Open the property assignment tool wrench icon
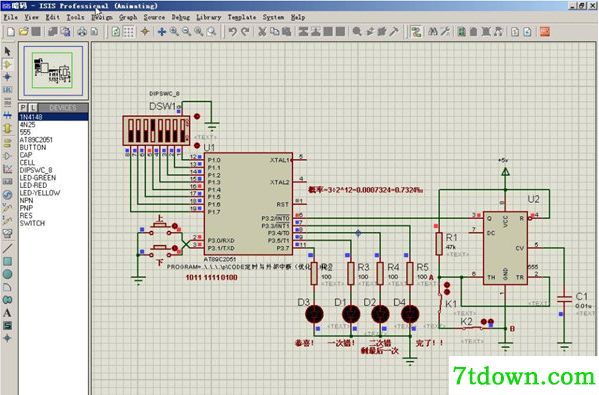Viewport: 599px width, 395px height. [x=445, y=32]
